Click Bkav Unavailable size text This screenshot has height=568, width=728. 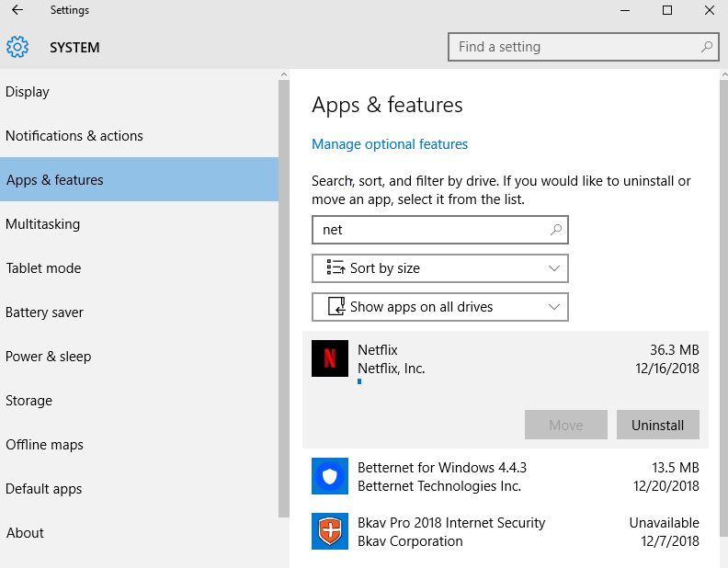click(x=664, y=523)
